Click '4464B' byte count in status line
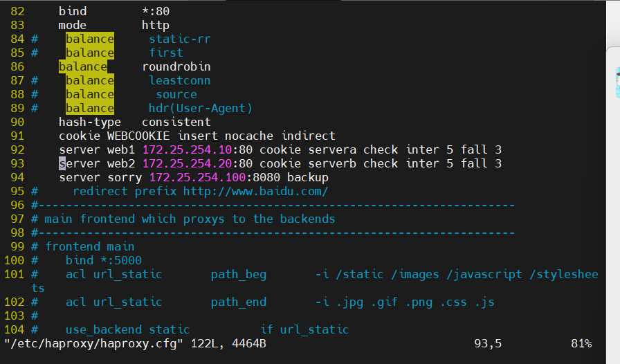Image resolution: width=620 pixels, height=364 pixels. 248,343
